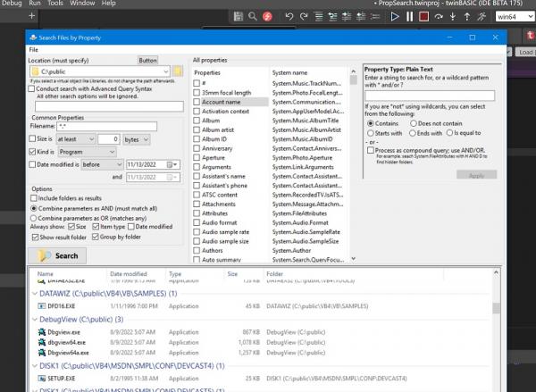The width and height of the screenshot is (536, 392).
Task: Click the Save icon in IDE toolbar
Action: [238, 16]
